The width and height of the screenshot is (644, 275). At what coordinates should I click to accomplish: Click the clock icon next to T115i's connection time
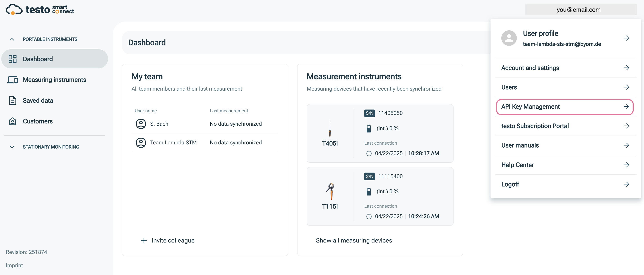[x=369, y=216]
